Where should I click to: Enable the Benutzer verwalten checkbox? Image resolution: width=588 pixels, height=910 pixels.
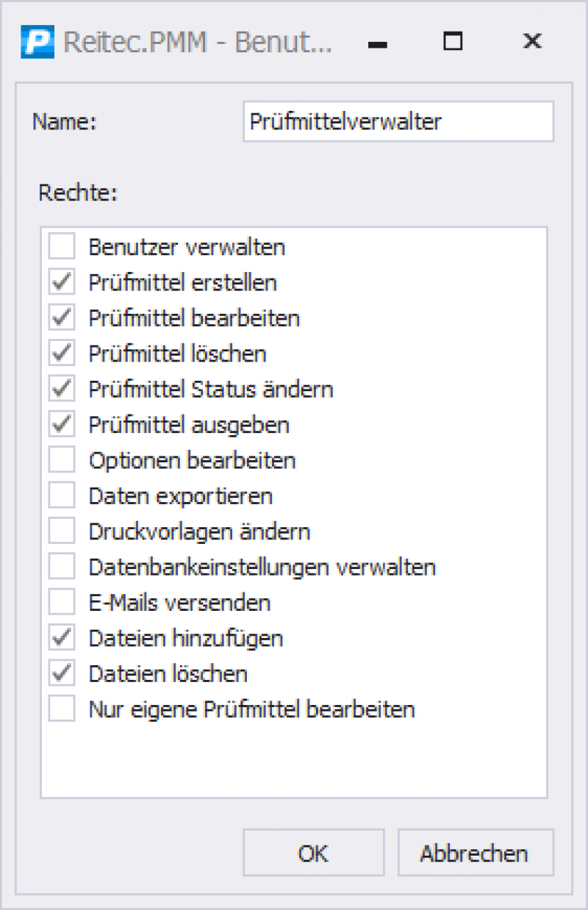pos(62,246)
